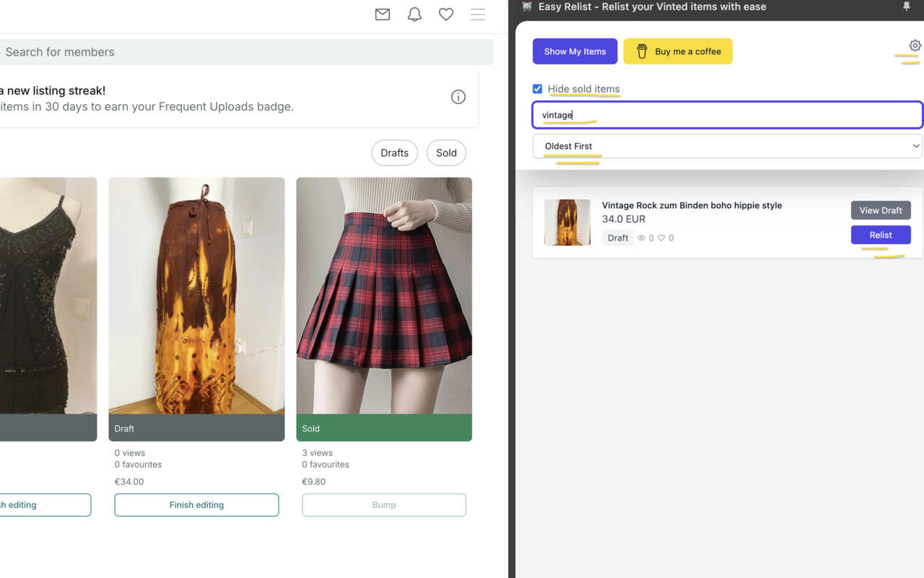Open Easy Relist settings via the gear icon
This screenshot has width=924, height=578.
tap(915, 44)
